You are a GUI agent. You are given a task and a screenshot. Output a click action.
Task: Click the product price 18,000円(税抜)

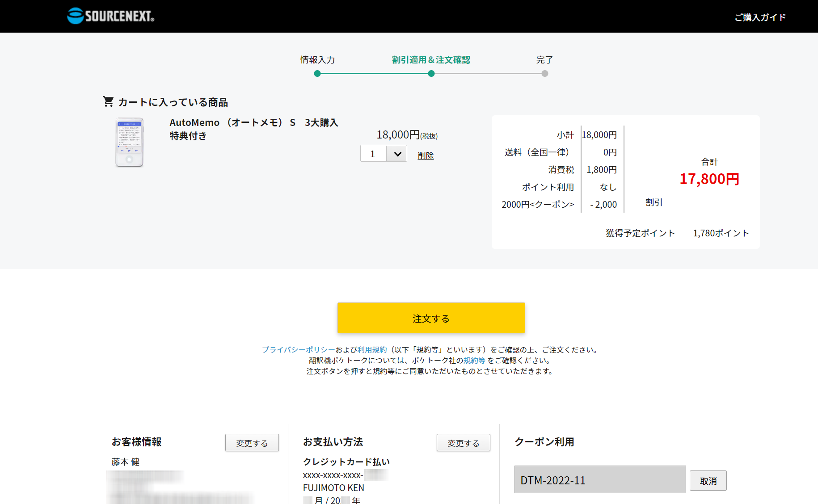coord(407,134)
